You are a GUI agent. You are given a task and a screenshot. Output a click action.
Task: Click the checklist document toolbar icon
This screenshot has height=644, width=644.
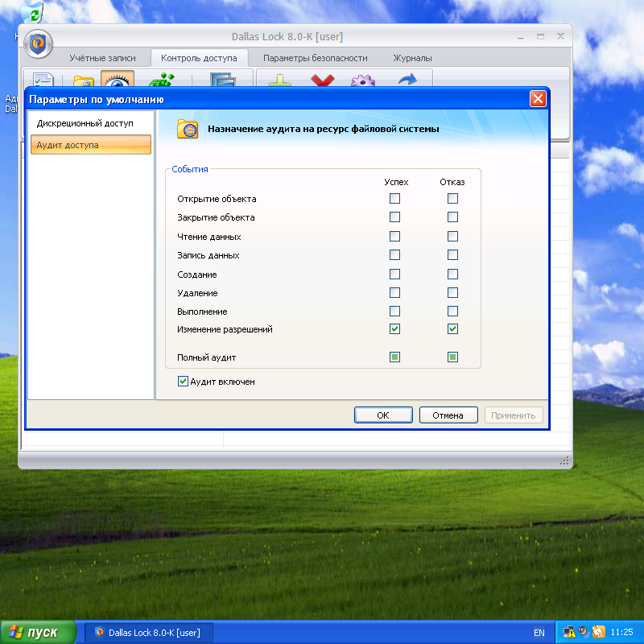[43, 80]
